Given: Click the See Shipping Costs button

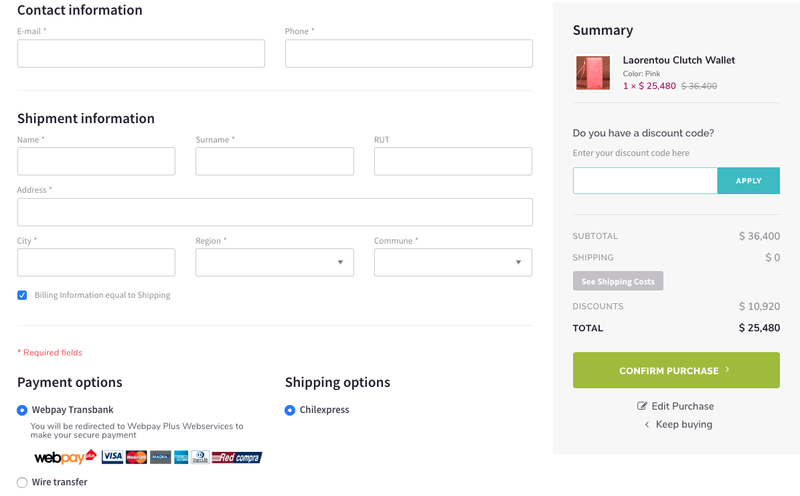Looking at the screenshot, I should coord(618,281).
